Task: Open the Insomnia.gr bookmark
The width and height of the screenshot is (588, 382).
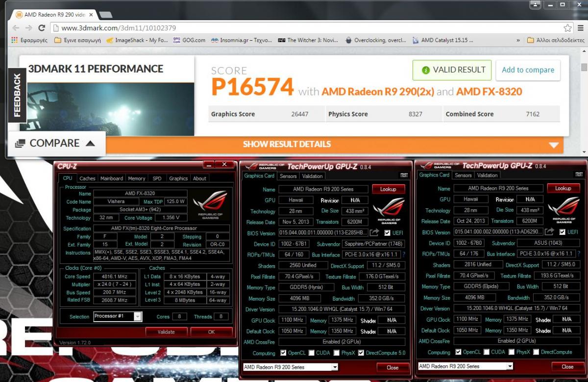Action: coord(242,40)
